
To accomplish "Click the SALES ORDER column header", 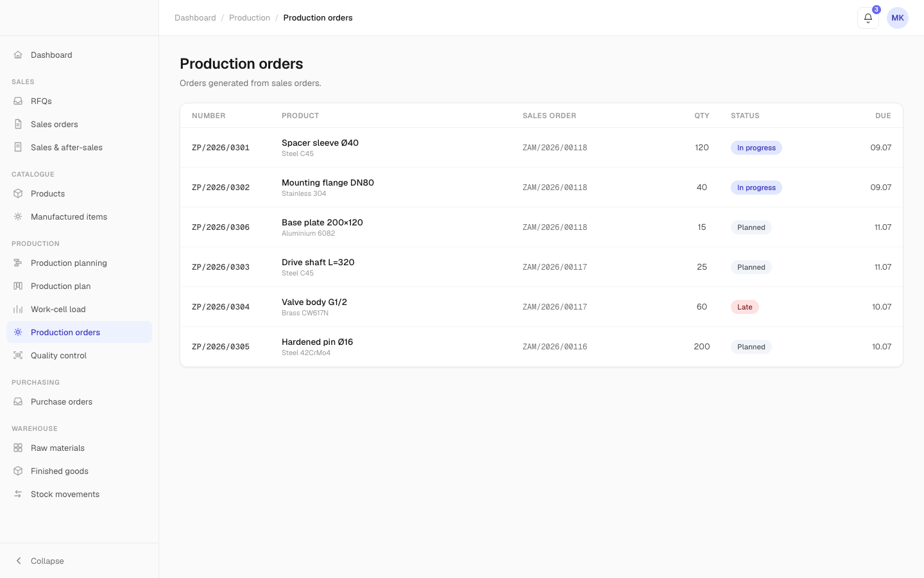I will click(x=549, y=116).
